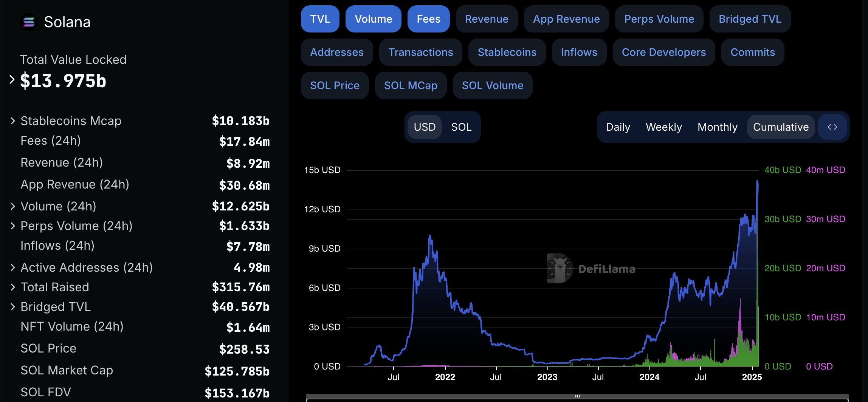This screenshot has height=402, width=868.
Task: Expand the Active Addresses row
Action: coord(12,267)
